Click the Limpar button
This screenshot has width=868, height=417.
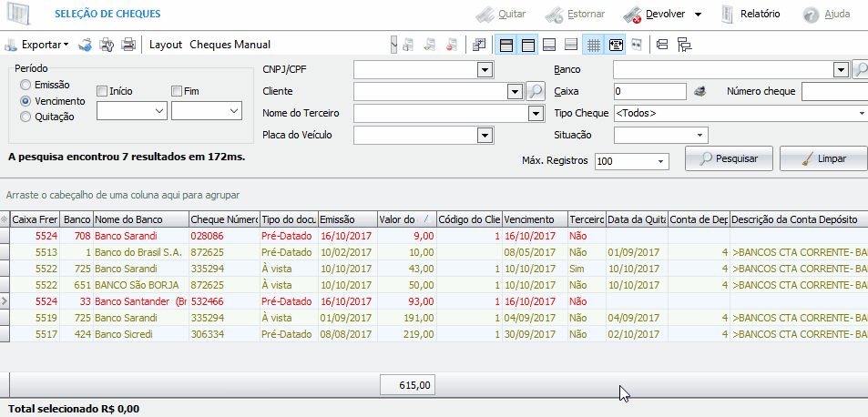coord(824,158)
